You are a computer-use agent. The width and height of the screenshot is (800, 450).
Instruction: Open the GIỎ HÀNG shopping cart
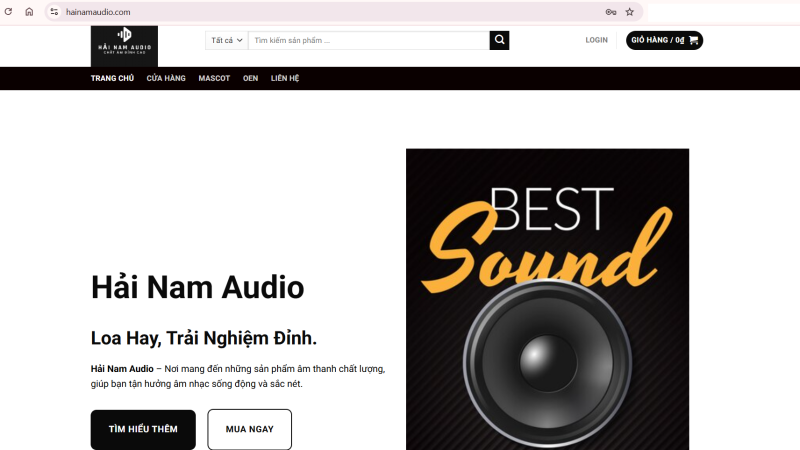(x=664, y=40)
